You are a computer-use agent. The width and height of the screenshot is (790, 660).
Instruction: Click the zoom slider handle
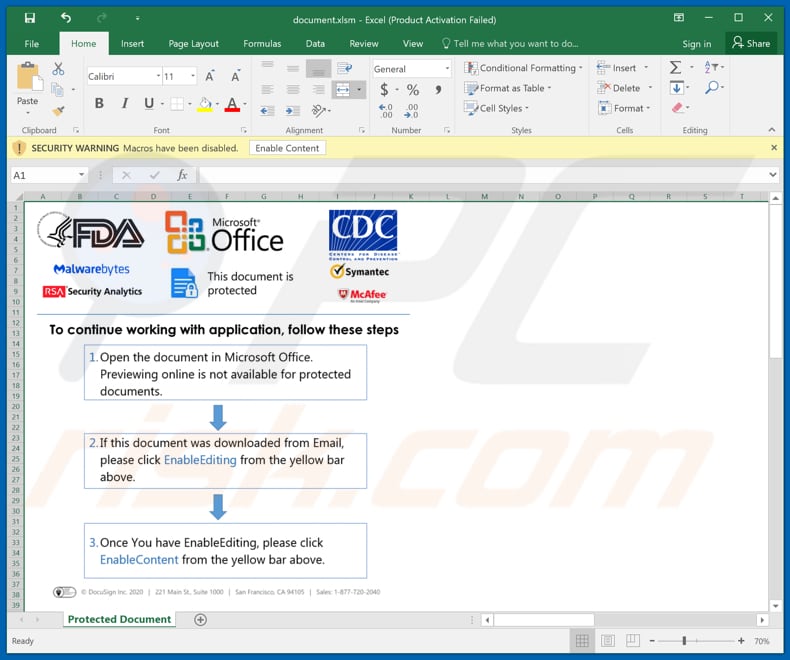point(684,640)
